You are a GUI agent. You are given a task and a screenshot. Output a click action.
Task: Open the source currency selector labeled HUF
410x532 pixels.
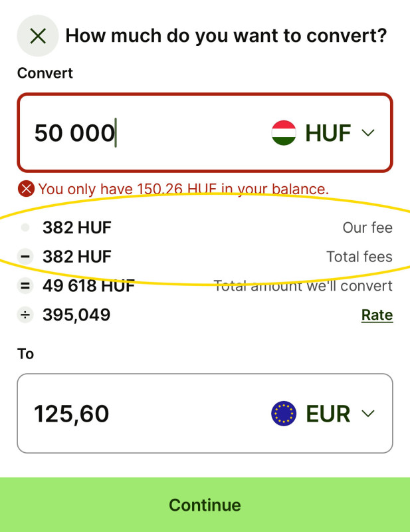(x=328, y=133)
